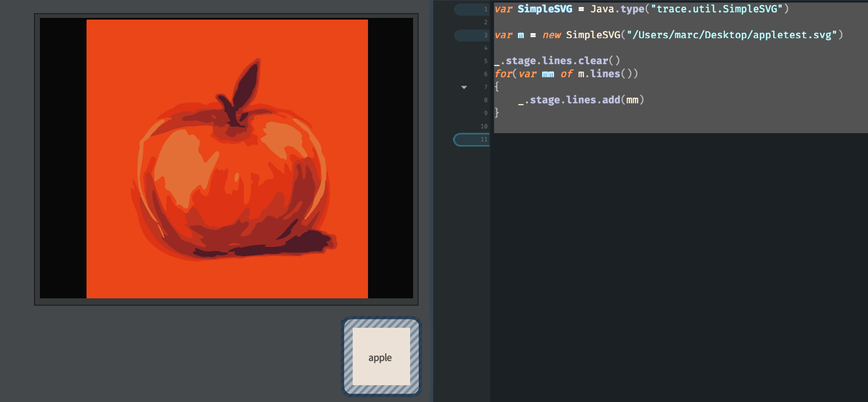The image size is (868, 402).
Task: Select the highlighted line 11 gutter marker
Action: click(x=472, y=139)
